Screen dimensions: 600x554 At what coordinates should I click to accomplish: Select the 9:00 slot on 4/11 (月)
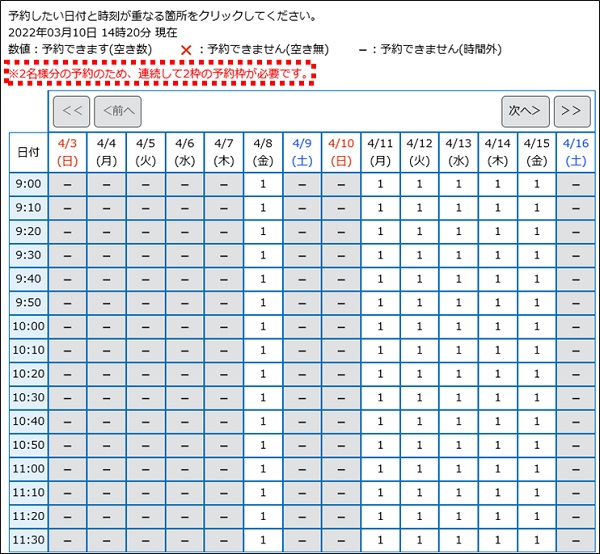[380, 184]
